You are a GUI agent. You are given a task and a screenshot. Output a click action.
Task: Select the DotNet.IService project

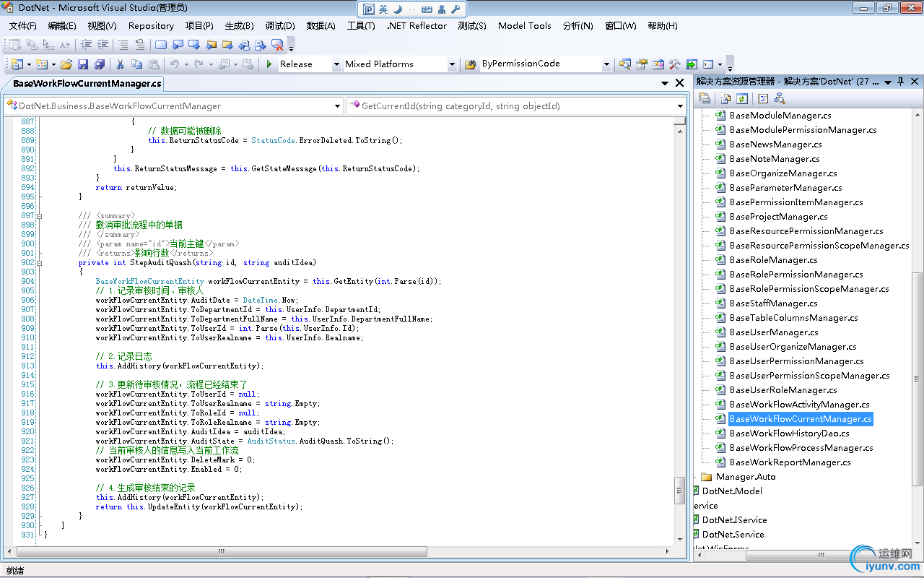click(x=734, y=520)
